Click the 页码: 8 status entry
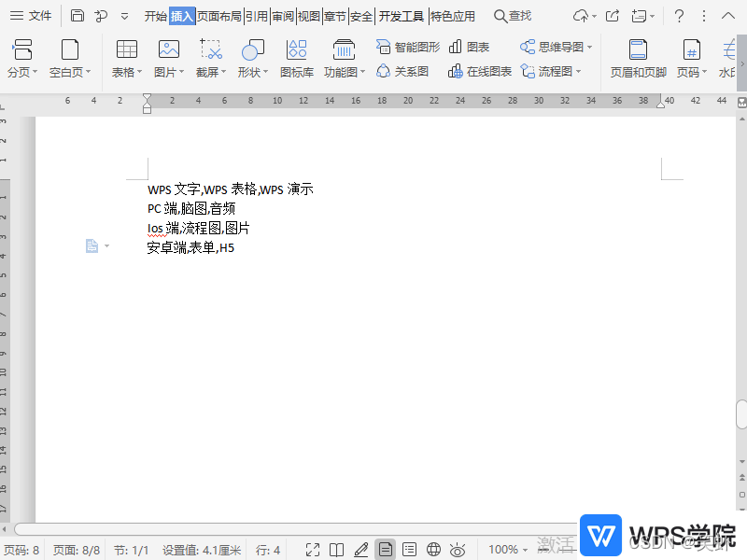 click(x=21, y=551)
